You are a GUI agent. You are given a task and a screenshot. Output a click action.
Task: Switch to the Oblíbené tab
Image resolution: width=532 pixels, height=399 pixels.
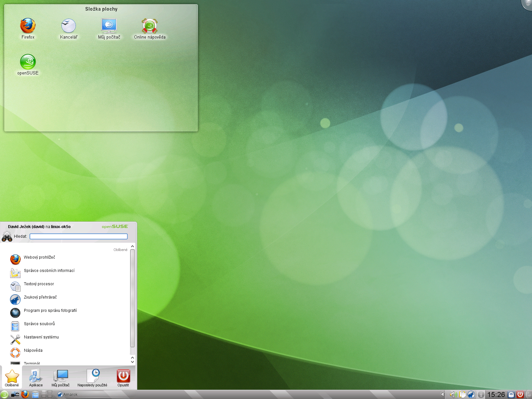click(x=12, y=378)
